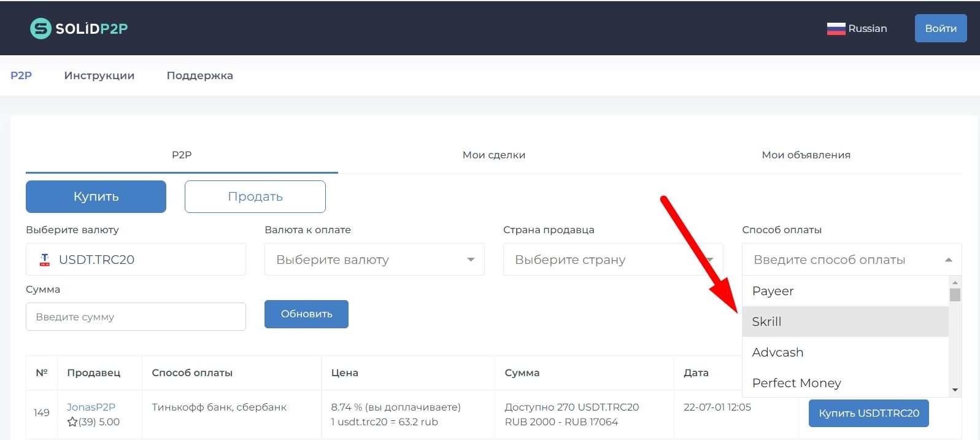Viewport: 980px width, 440px height.
Task: Click the SolidP2P logo icon
Action: pos(41,28)
